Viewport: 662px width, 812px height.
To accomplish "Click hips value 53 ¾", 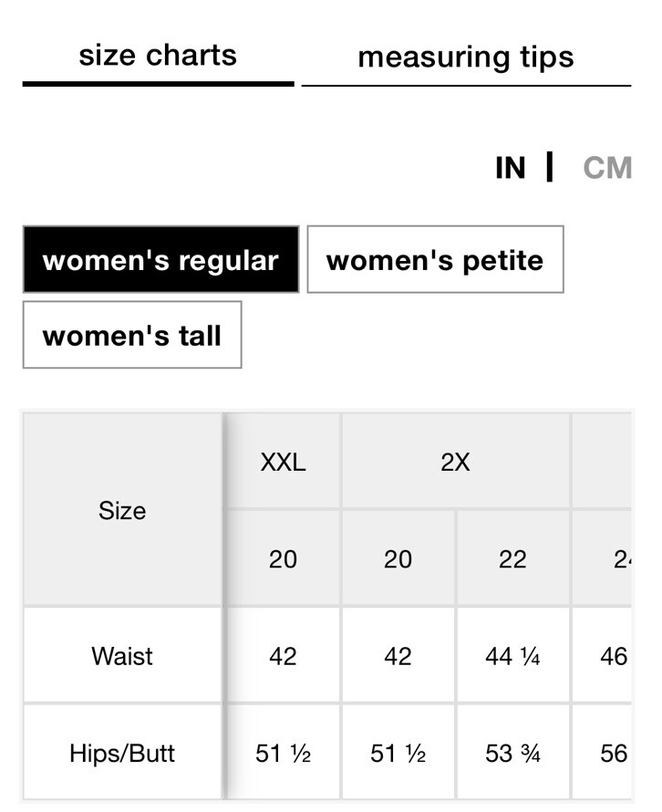I will click(513, 753).
